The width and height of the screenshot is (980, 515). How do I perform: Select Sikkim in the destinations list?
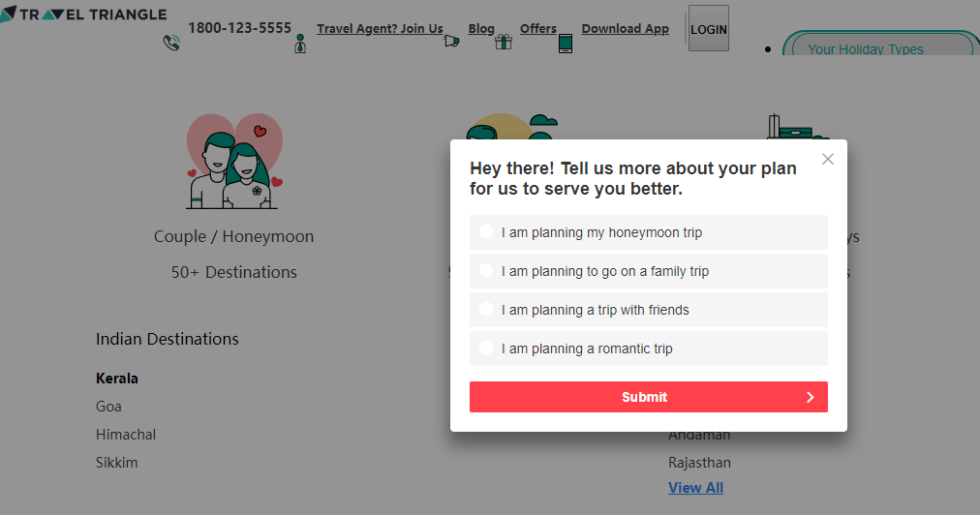pos(117,463)
